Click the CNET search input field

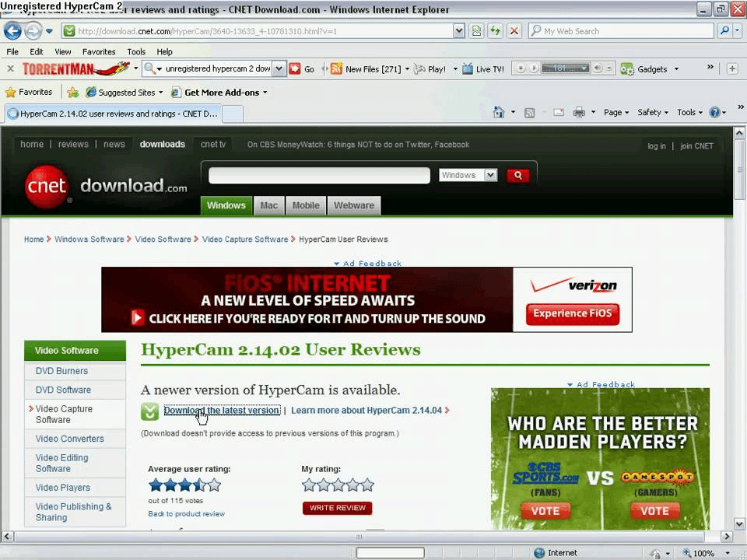(319, 175)
